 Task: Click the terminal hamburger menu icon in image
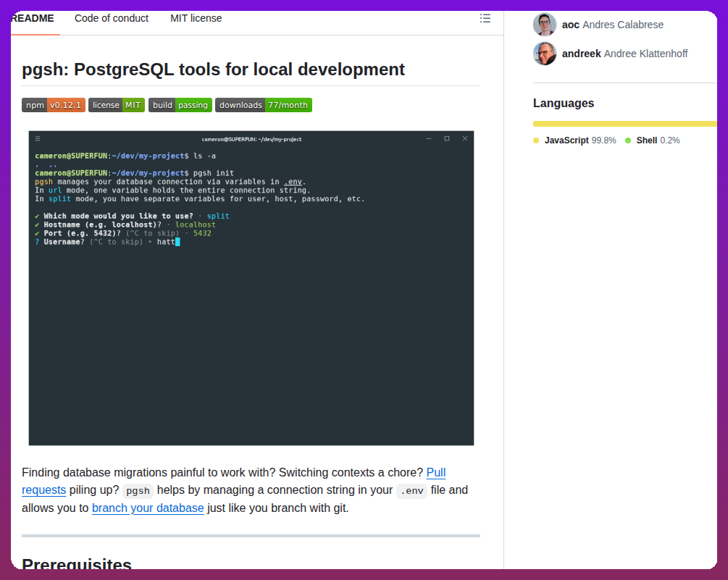(38, 139)
